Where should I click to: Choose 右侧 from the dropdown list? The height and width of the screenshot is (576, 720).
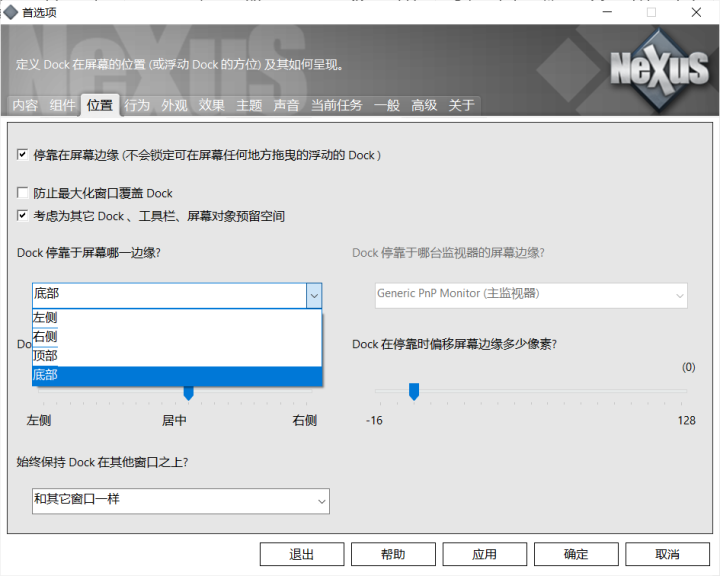(x=177, y=337)
